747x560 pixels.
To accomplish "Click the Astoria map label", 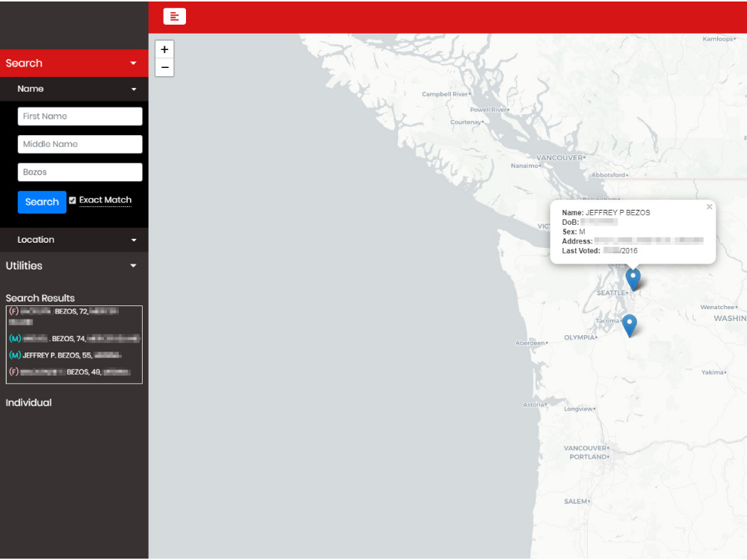I will tap(533, 405).
